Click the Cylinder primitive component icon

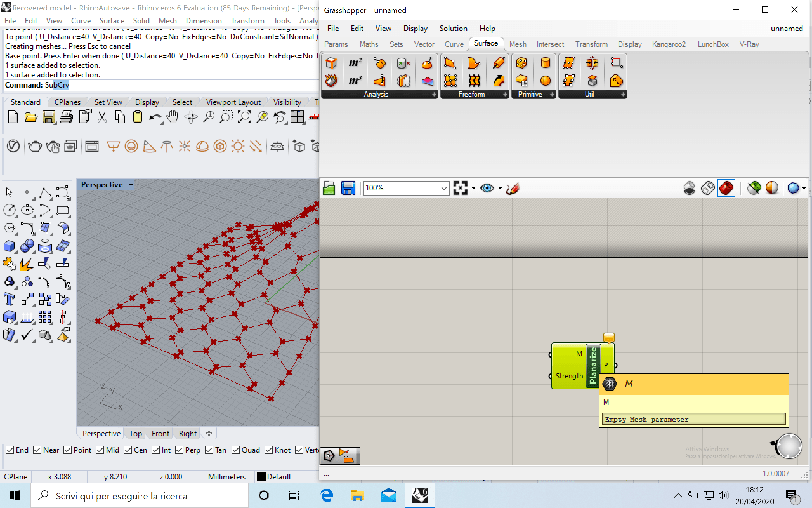click(x=546, y=63)
